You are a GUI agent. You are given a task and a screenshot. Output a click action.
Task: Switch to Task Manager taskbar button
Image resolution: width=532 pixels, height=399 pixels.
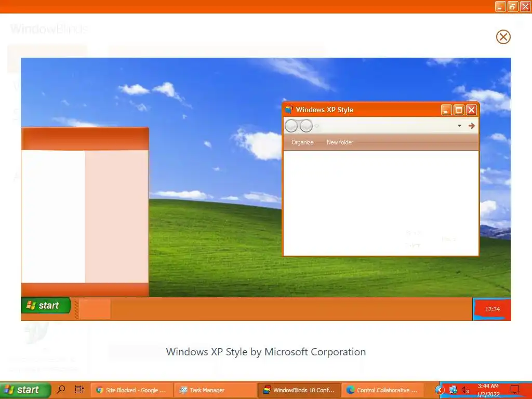coord(215,390)
